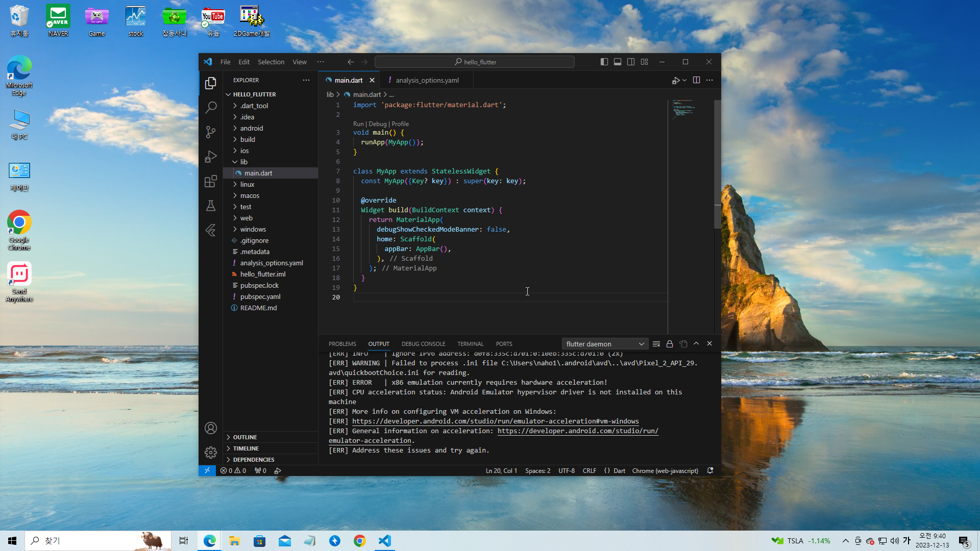This screenshot has height=551, width=980.
Task: Close the main.dart editor tab
Action: click(372, 80)
